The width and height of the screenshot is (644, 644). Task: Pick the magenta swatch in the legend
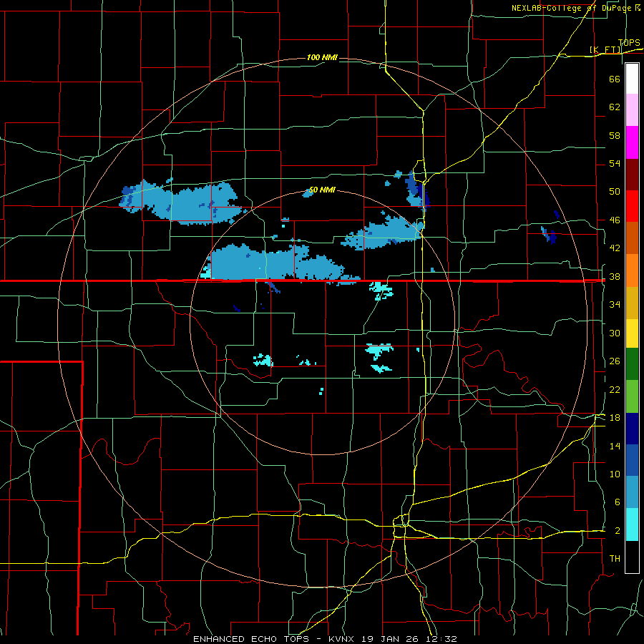coord(632,142)
